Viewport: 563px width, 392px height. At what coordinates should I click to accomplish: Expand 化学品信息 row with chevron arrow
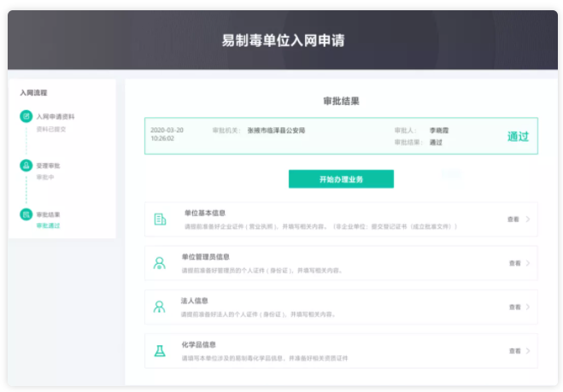[528, 350]
